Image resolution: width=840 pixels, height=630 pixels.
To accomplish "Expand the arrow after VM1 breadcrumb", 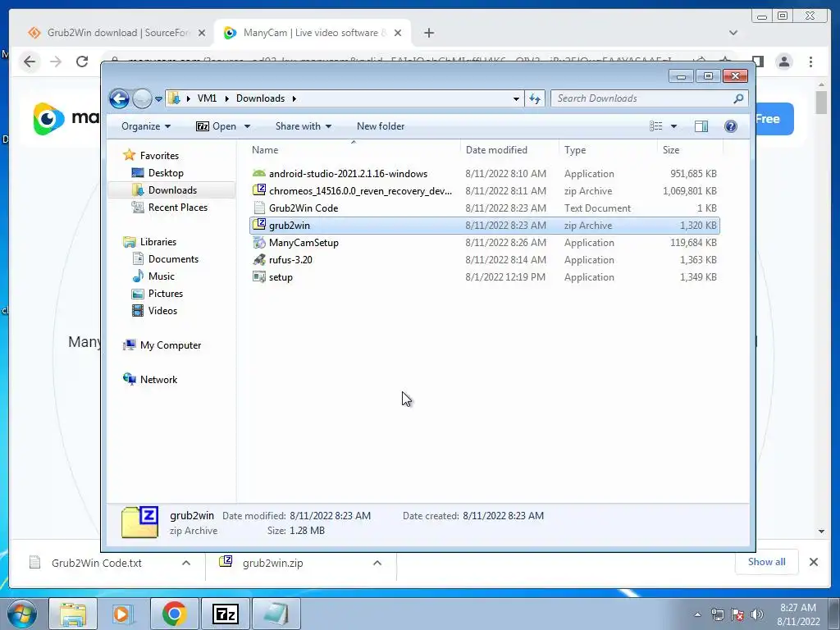I will pos(226,98).
